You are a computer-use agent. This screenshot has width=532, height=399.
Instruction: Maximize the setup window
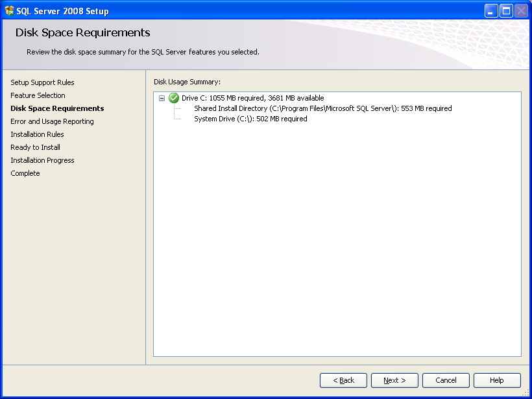506,11
